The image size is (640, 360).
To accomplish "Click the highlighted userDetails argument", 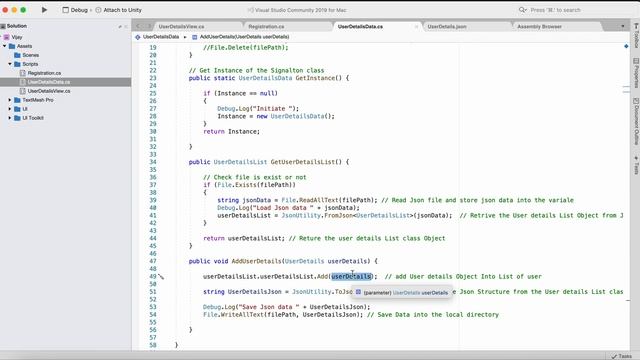I will click(x=351, y=277).
